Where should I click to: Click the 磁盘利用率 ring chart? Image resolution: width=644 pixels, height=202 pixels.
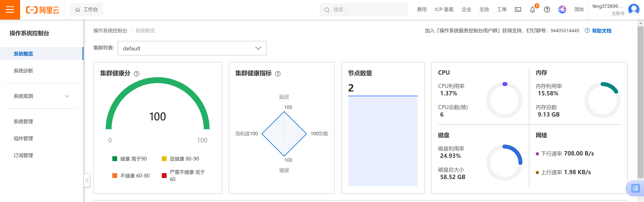pyautogui.click(x=504, y=163)
